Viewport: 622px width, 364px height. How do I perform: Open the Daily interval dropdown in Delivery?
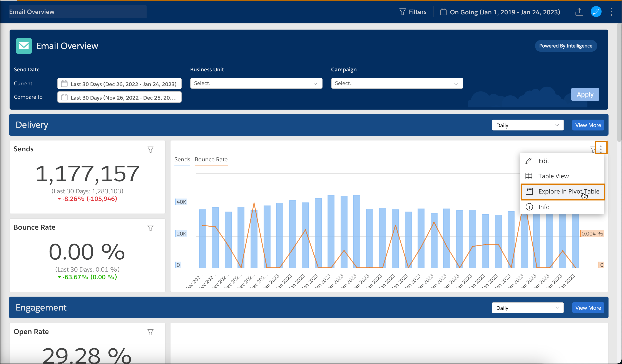(x=527, y=125)
